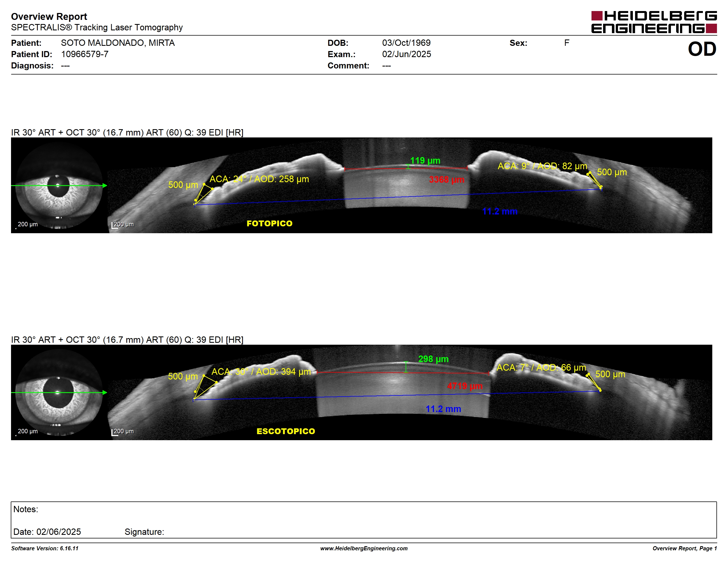Screen dimensions: 728x563
Task: Click the right 500 µm label in scotopic scan
Action: click(610, 374)
